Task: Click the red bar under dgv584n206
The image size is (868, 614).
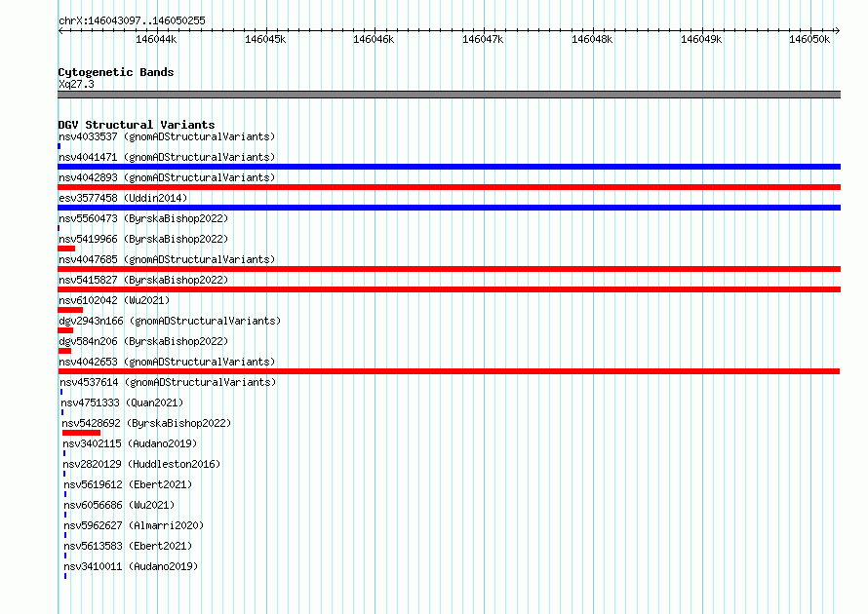Action: pyautogui.click(x=64, y=351)
